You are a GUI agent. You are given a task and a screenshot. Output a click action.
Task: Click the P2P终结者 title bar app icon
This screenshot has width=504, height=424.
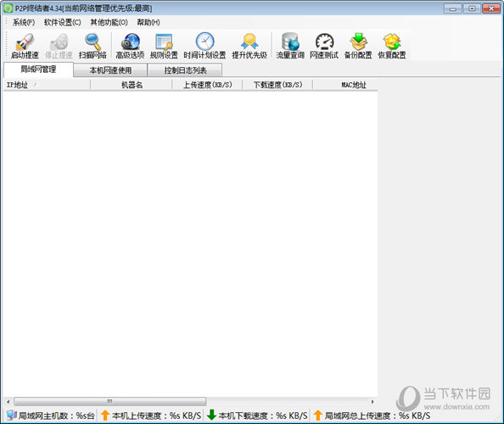click(x=8, y=8)
